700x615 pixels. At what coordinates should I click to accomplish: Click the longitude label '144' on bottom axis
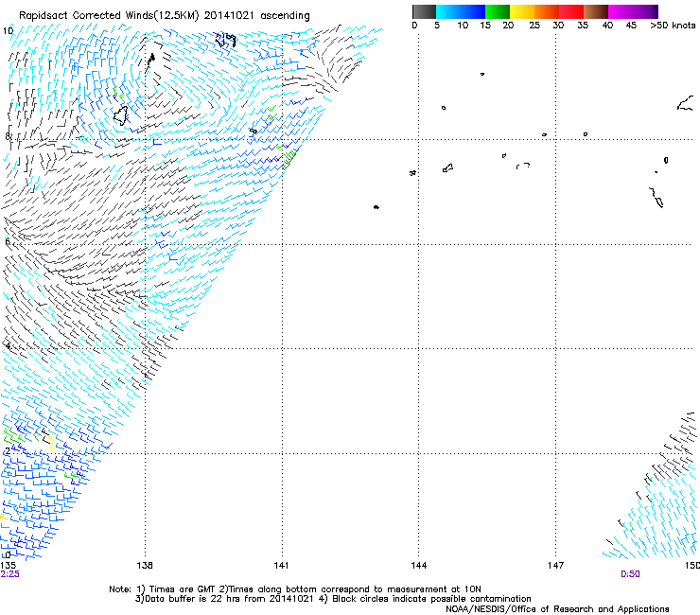coord(418,566)
